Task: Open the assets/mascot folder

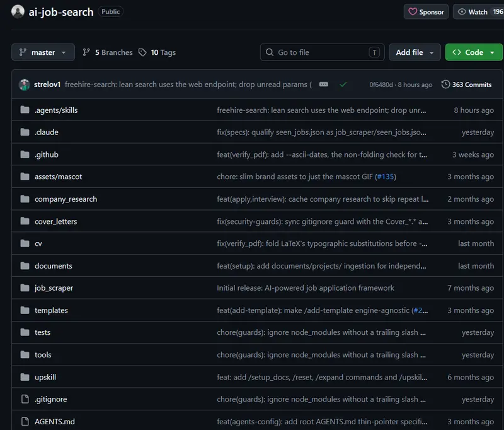Action: [58, 177]
